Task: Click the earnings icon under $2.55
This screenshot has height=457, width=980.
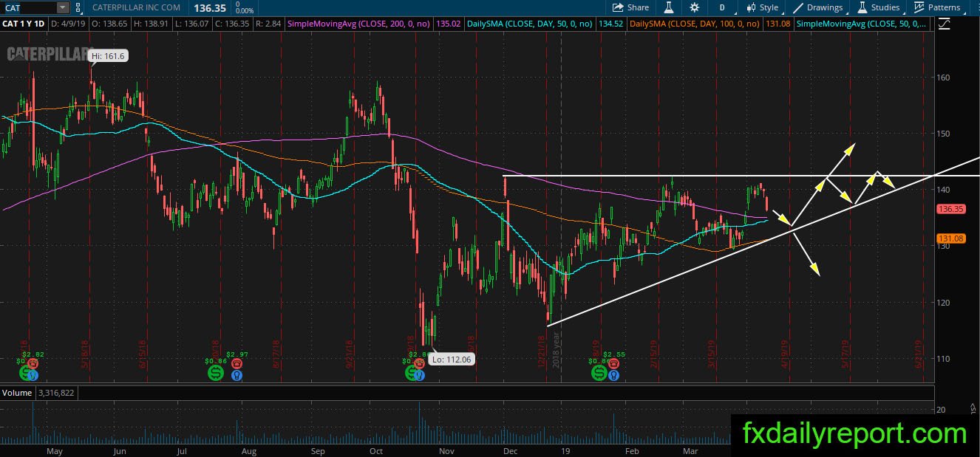Action: [613, 365]
